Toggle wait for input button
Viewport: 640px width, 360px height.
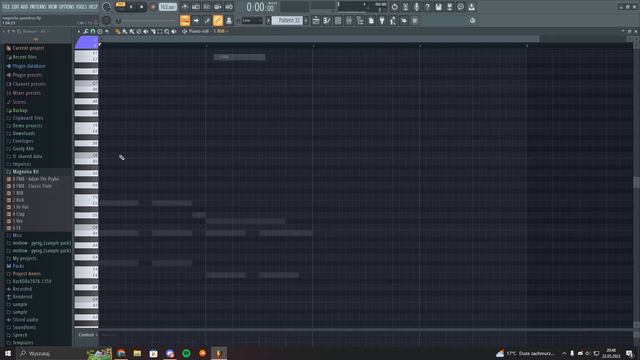(x=196, y=7)
